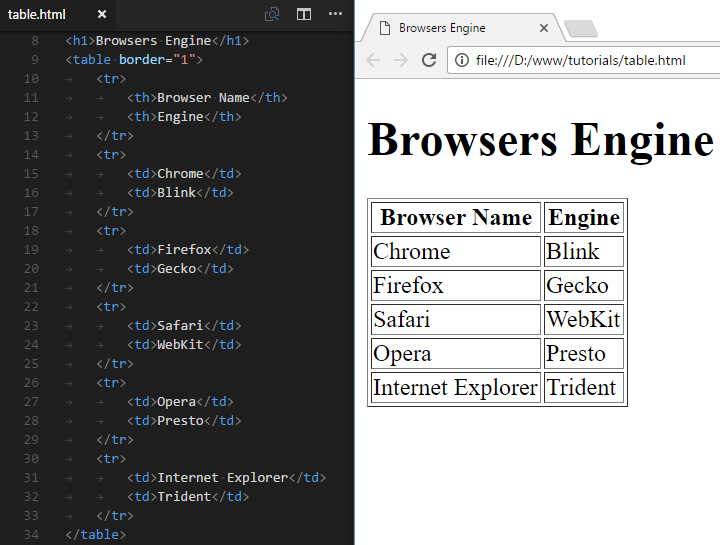Click the Chrome table cell

pos(456,251)
